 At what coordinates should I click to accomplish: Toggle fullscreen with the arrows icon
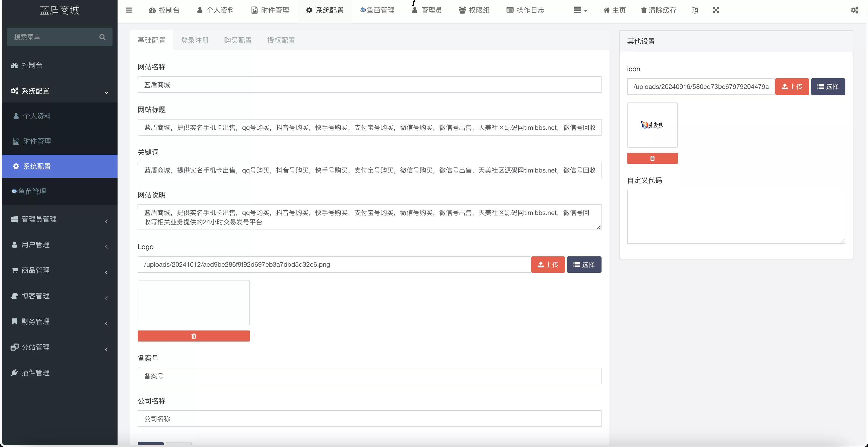click(x=716, y=10)
